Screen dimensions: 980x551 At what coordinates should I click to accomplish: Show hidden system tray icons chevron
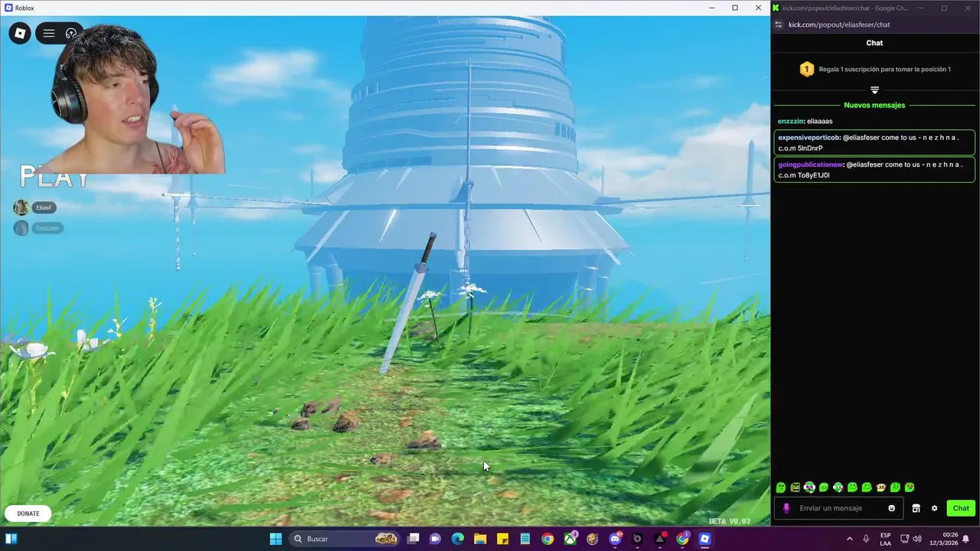(849, 539)
